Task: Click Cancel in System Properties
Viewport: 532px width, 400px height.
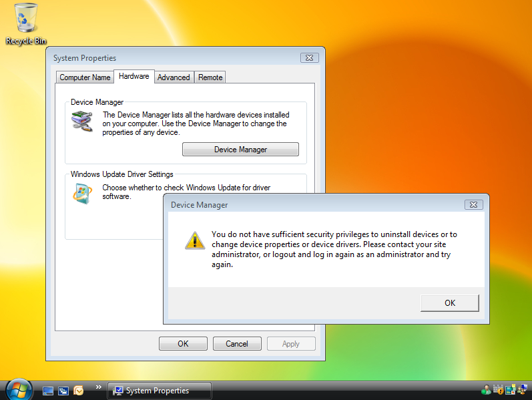Action: [237, 344]
